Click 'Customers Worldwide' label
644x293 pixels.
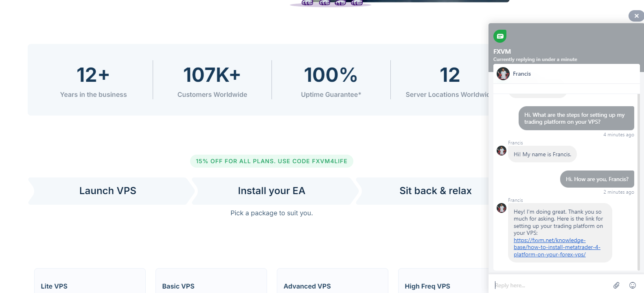coord(212,94)
